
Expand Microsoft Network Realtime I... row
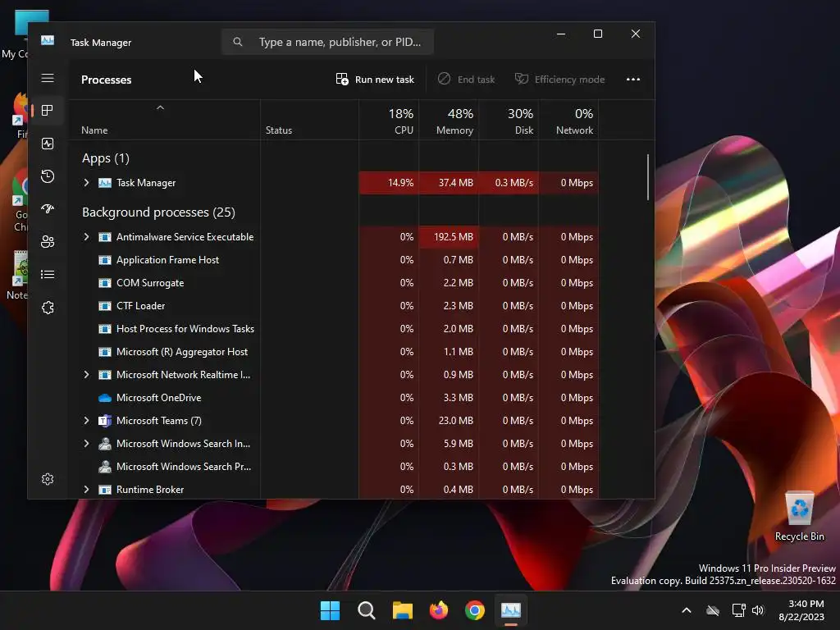[86, 374]
